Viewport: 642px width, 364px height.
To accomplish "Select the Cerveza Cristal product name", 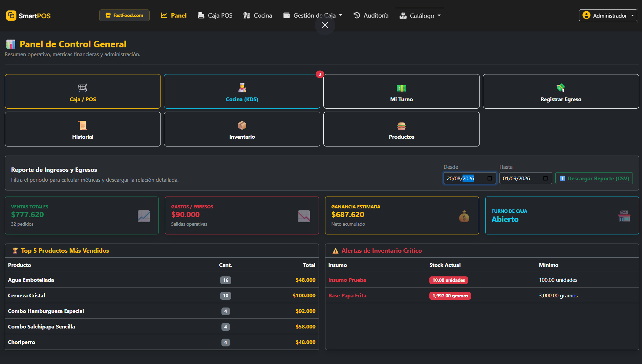I will [x=26, y=295].
